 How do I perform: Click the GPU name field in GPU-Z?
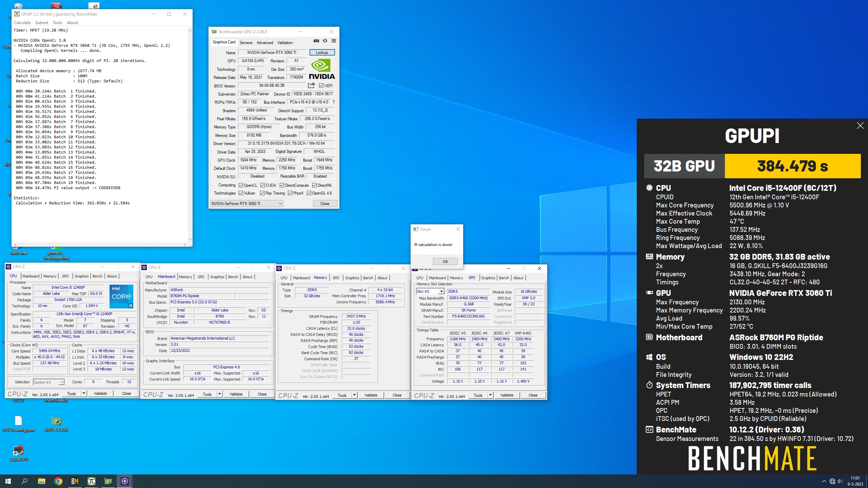(272, 53)
